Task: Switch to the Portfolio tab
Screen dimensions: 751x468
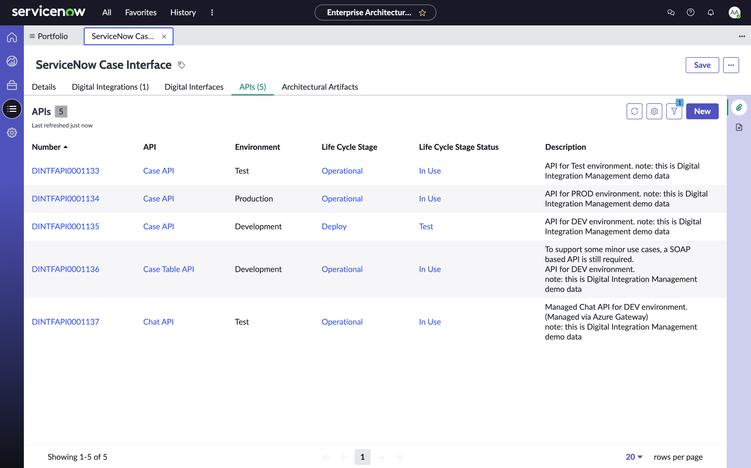Action: pos(49,36)
